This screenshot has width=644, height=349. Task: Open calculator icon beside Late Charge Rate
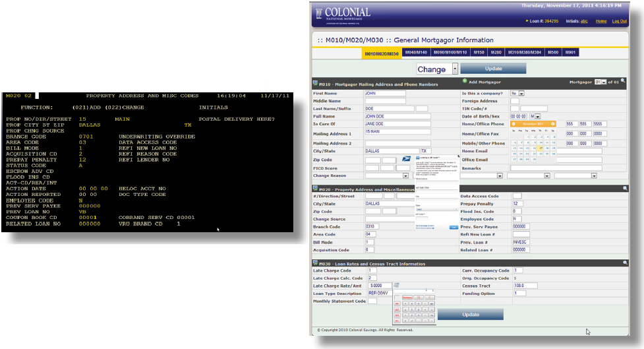396,285
